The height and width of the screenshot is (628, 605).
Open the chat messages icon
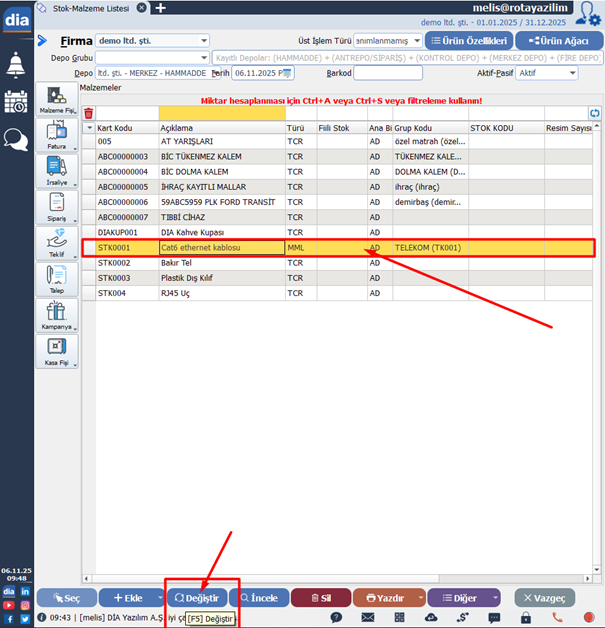[16, 139]
